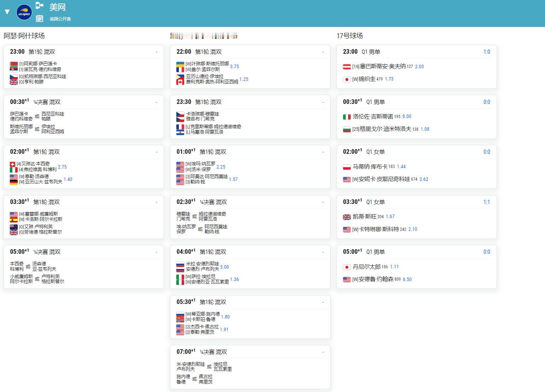Pick odds 3.75 for 斯维托丽娜 and 孟菲尔斯
The image size is (545, 392).
coord(234,66)
